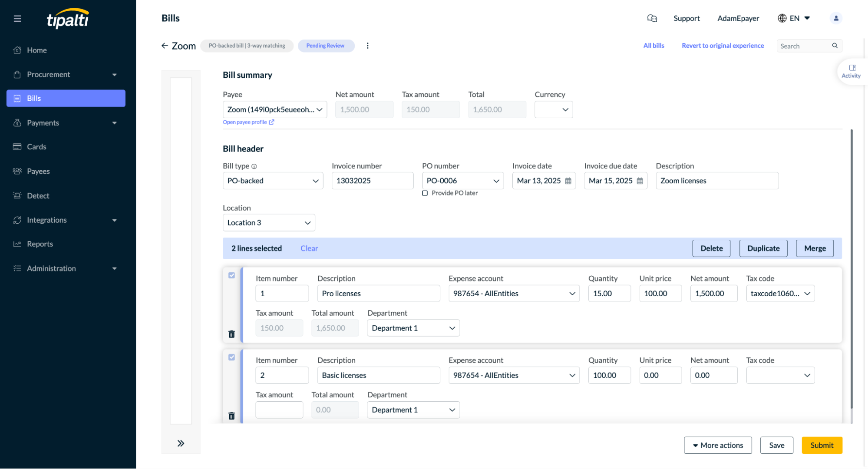Delete the Pro licenses line via trash icon
Image resolution: width=868 pixels, height=469 pixels.
click(x=231, y=334)
